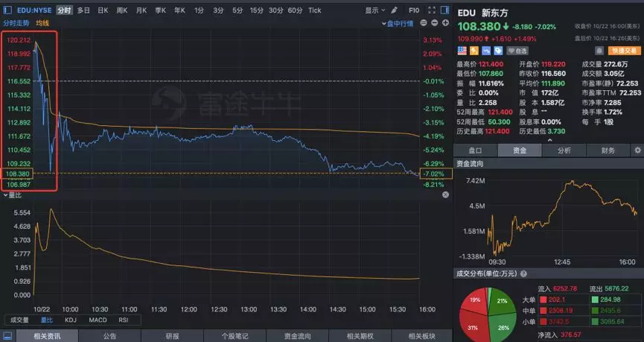The image size is (644, 342).
Task: Open the 财务 financials tab
Action: (608, 151)
